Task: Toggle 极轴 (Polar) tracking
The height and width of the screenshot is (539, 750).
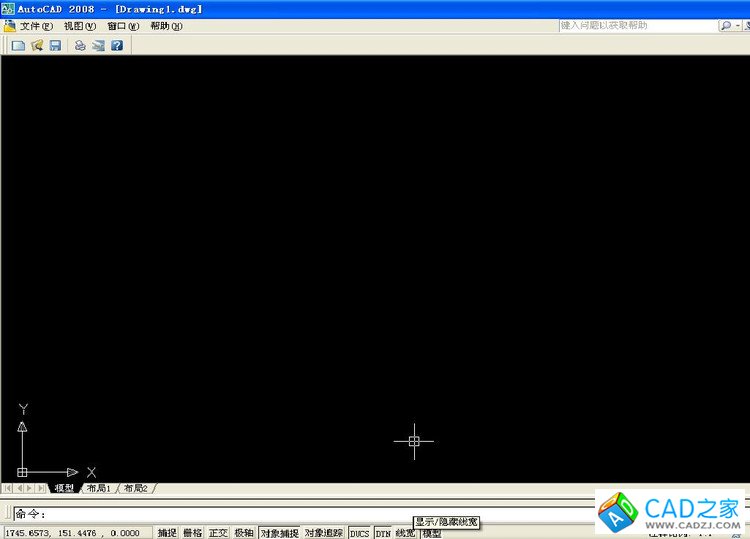Action: pos(244,533)
